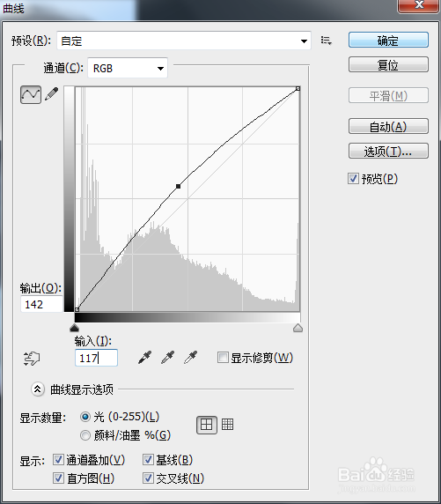Select the middle control point on curve
The width and height of the screenshot is (441, 504).
point(179,186)
